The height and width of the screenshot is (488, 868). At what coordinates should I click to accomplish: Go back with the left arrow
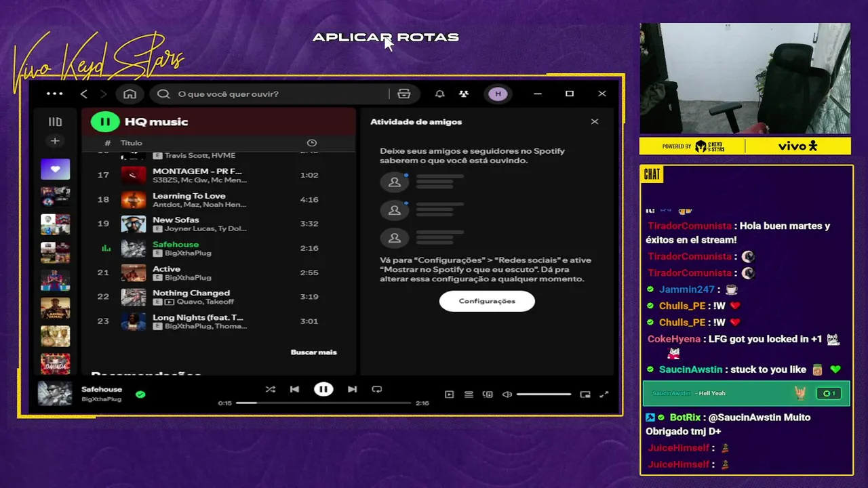pyautogui.click(x=84, y=94)
